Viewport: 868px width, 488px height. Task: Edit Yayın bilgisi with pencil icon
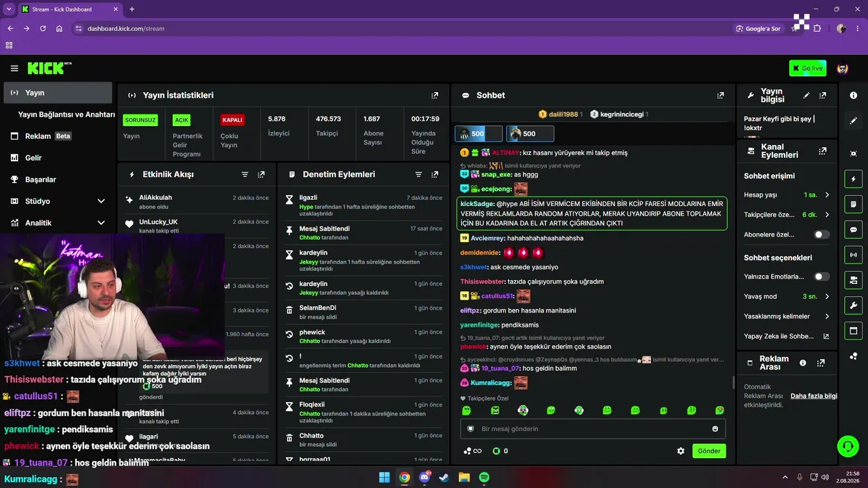pos(806,96)
